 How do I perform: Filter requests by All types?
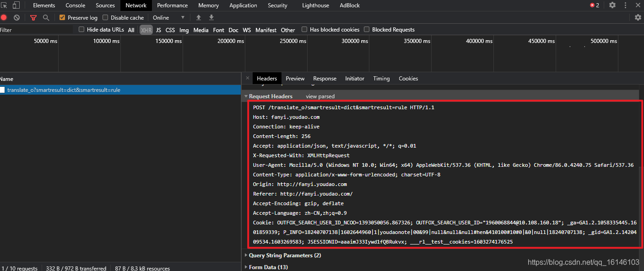coord(131,30)
